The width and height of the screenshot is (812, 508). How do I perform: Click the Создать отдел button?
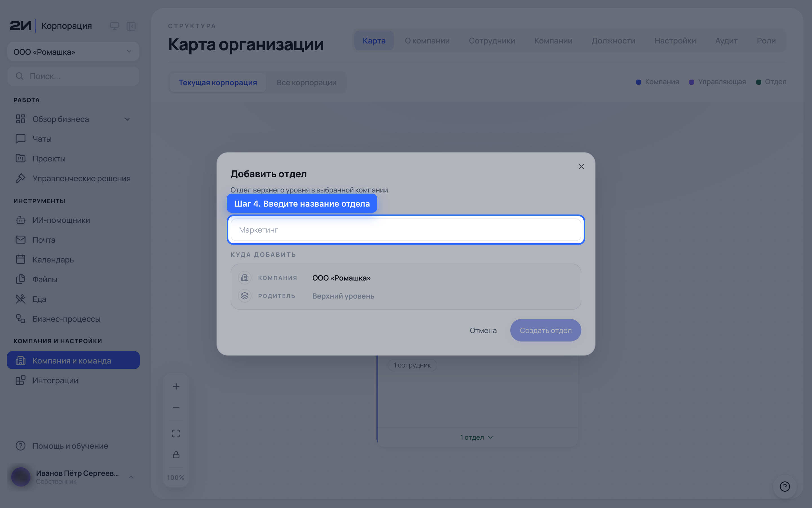coord(546,330)
